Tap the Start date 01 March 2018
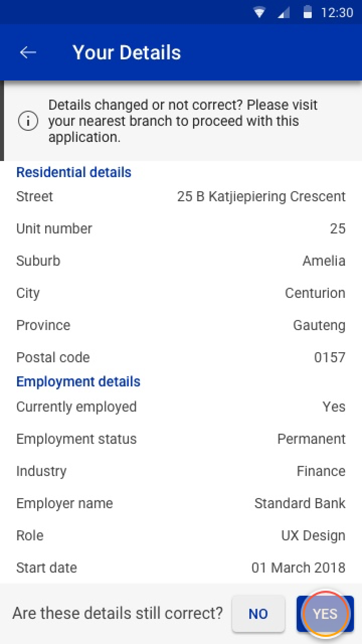The width and height of the screenshot is (362, 644). click(298, 568)
